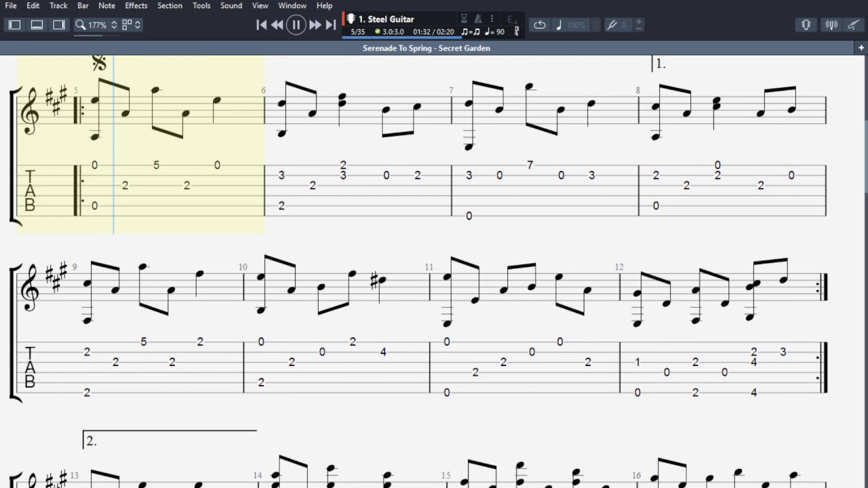Jump to the first bar
Image resolution: width=868 pixels, height=488 pixels.
(x=261, y=25)
